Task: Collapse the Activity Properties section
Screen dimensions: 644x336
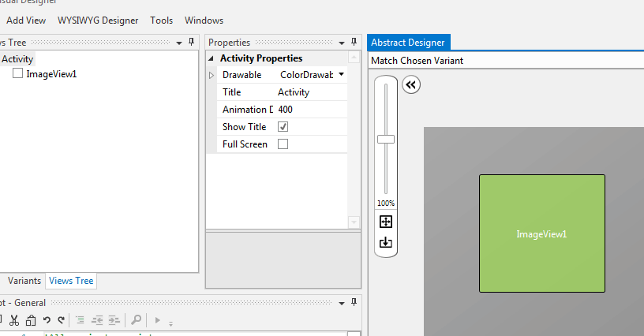Action: coord(211,58)
